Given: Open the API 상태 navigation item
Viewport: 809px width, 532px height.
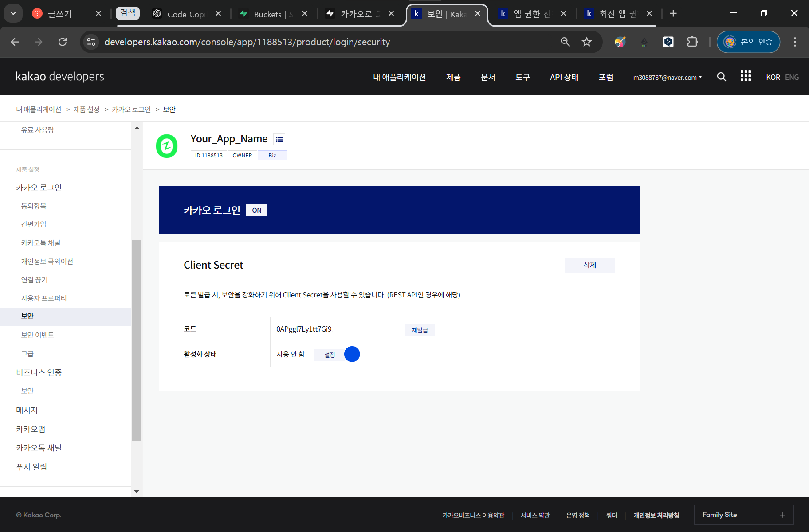Looking at the screenshot, I should point(564,77).
